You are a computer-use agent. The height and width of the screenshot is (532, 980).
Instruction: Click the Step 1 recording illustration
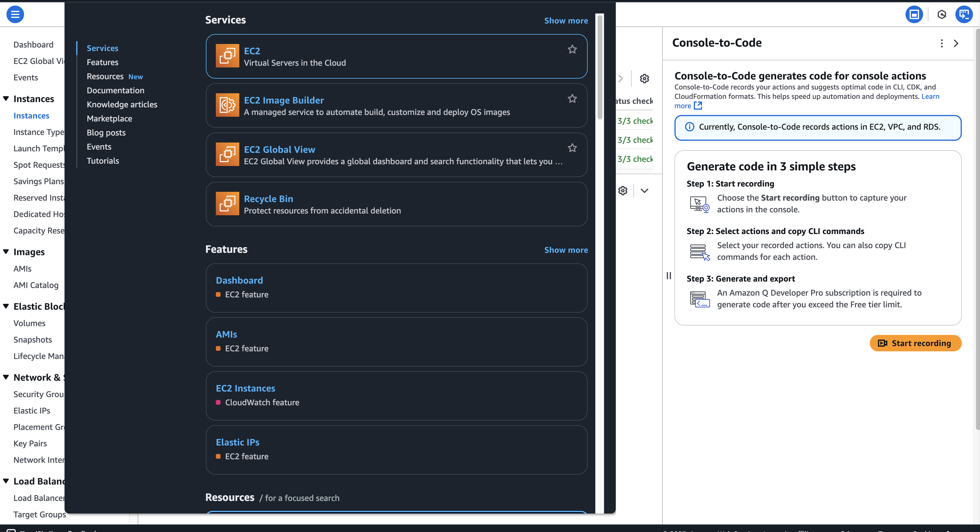(x=700, y=204)
